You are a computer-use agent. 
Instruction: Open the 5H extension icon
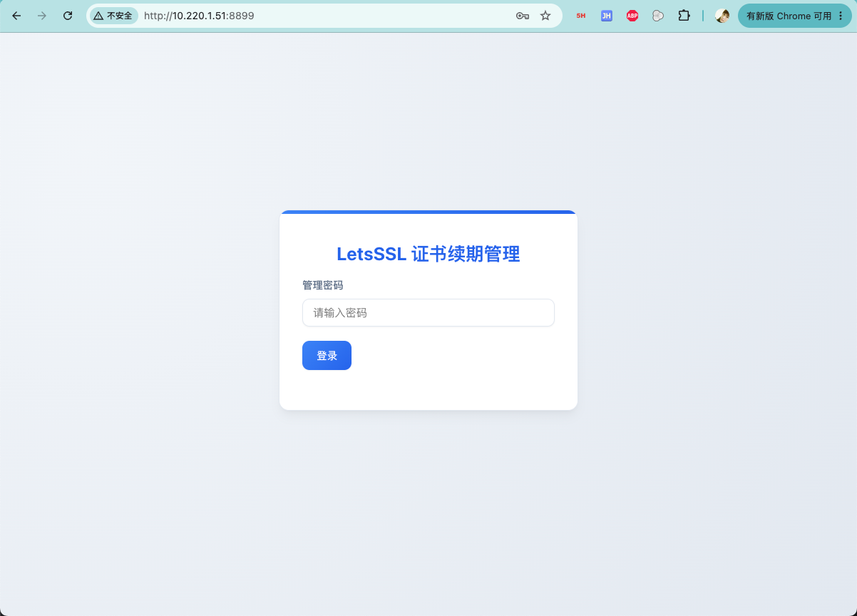point(581,16)
